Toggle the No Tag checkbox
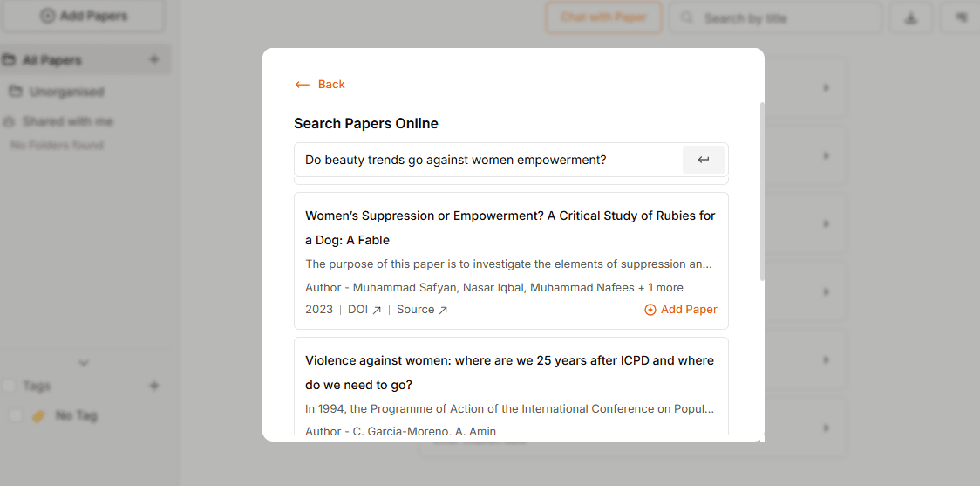 [17, 416]
